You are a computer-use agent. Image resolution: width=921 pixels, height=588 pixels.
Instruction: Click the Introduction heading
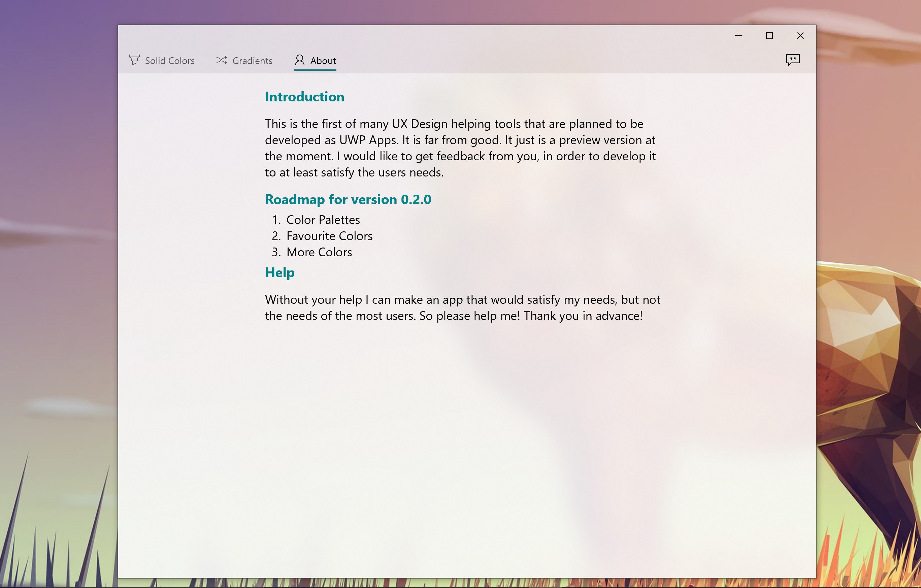(304, 97)
